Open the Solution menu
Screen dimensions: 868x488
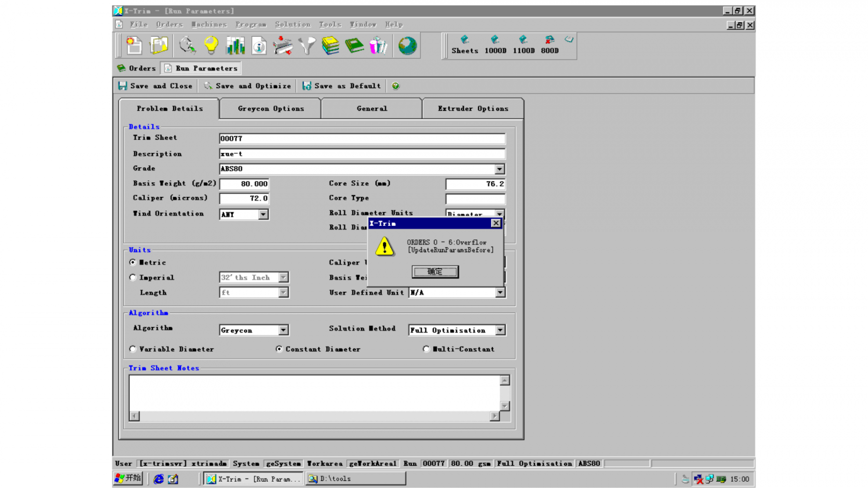click(292, 25)
